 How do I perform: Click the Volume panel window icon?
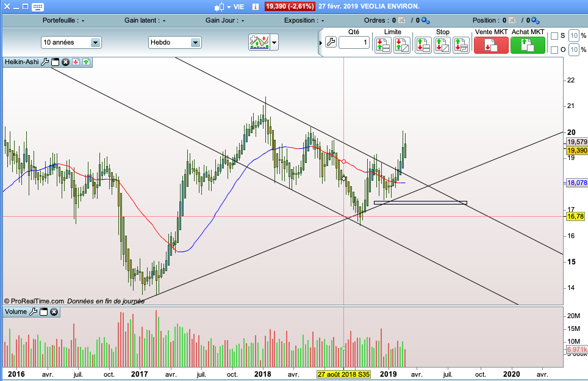pyautogui.click(x=43, y=311)
